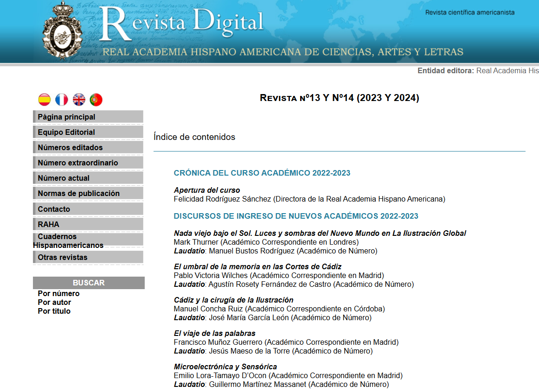Open Números editados from the sidebar

coord(70,147)
